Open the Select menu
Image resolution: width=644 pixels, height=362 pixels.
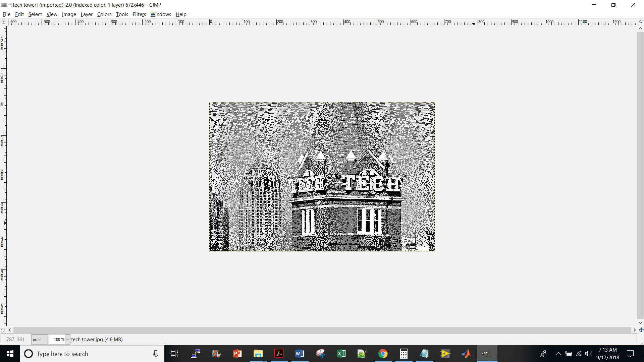[x=35, y=14]
